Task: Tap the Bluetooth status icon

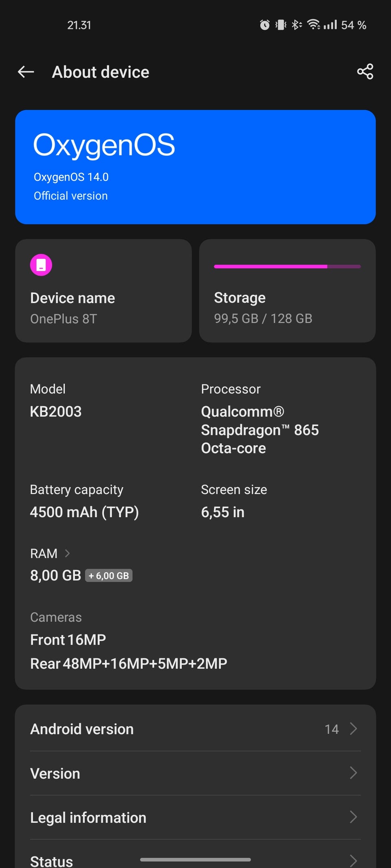Action: pyautogui.click(x=297, y=25)
